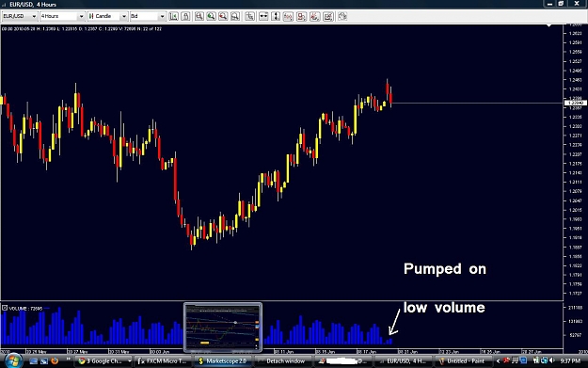Open the Bid price type dropdown
The width and height of the screenshot is (588, 368).
[148, 16]
